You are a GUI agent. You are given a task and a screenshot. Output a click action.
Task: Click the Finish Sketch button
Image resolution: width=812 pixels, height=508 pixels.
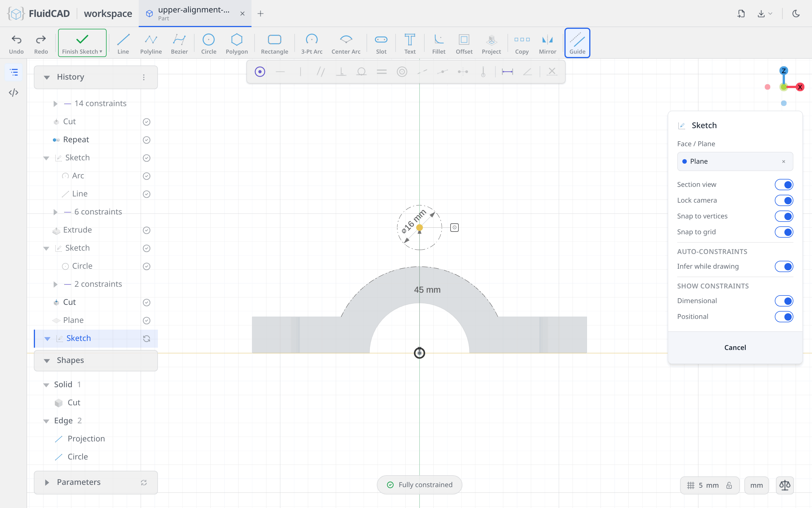[x=82, y=43]
